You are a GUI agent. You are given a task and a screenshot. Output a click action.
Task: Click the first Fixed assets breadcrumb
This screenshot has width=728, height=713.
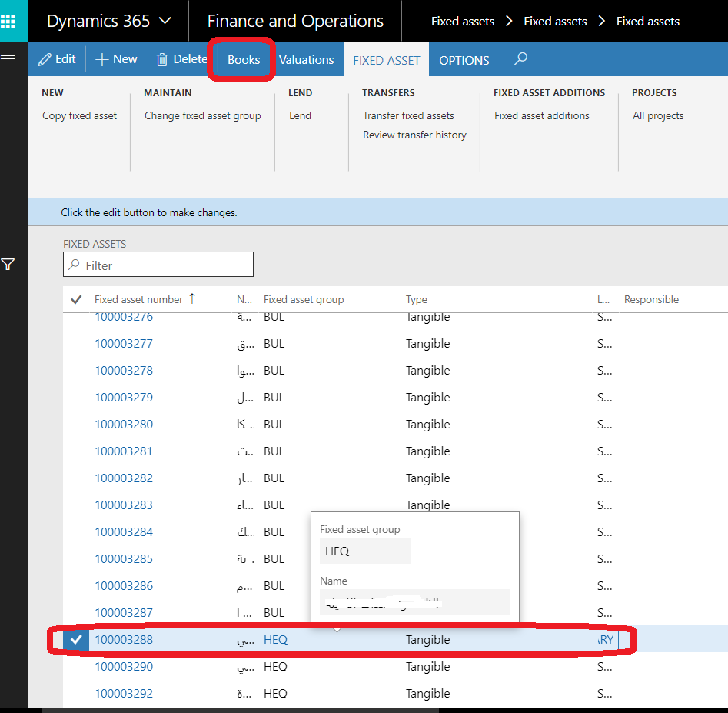click(x=463, y=22)
